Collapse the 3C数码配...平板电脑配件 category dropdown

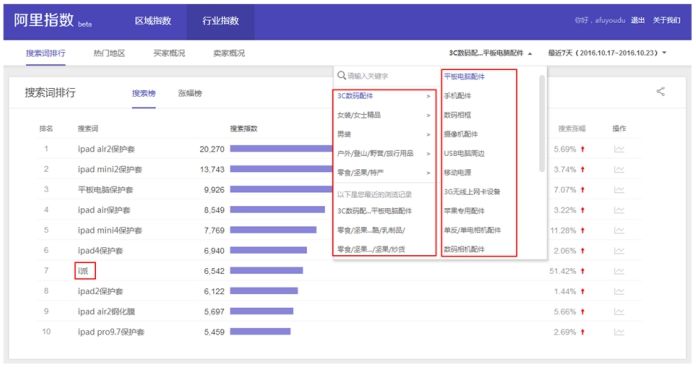[x=490, y=53]
